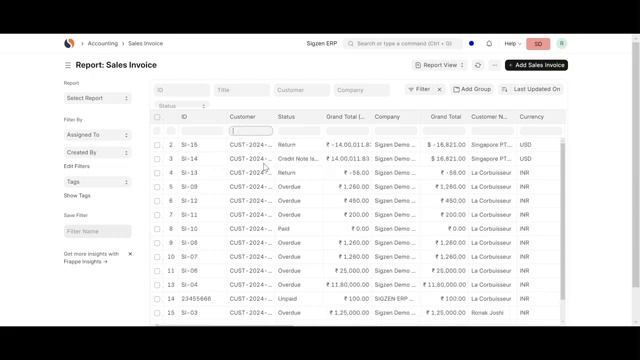This screenshot has width=640, height=360.
Task: Focus the search or type a command box
Action: point(403,44)
